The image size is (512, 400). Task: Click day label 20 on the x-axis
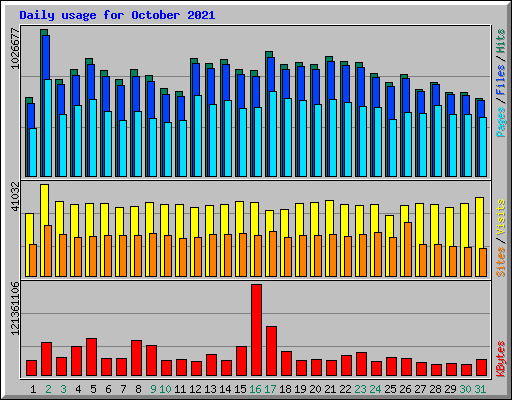pos(315,389)
